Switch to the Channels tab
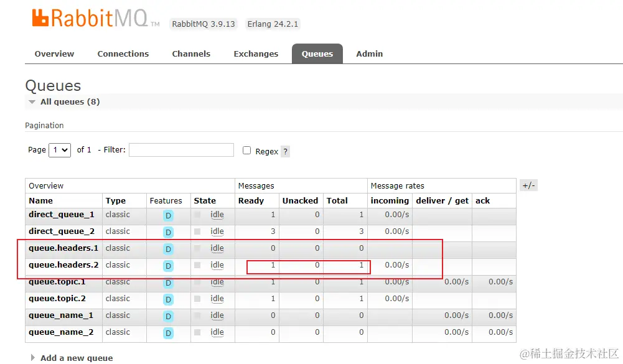 click(191, 54)
